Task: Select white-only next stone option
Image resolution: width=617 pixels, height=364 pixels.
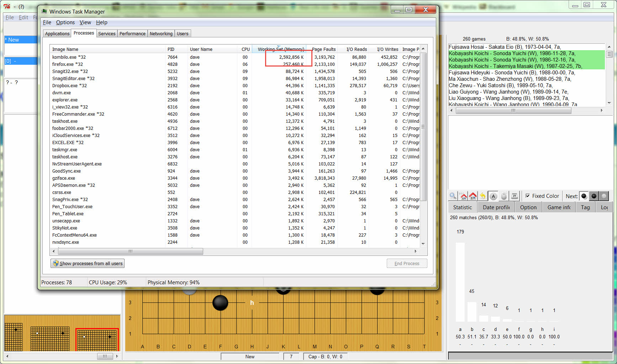Action: point(604,196)
